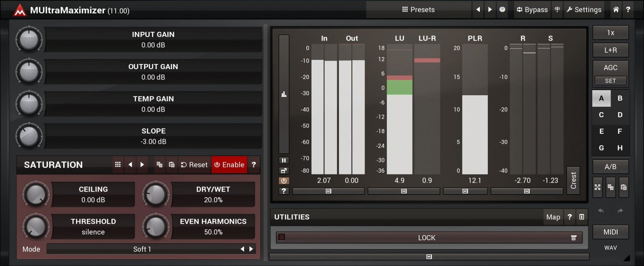Image resolution: width=644 pixels, height=266 pixels.
Task: Click the Even Harmonics 50.0% field
Action: click(213, 227)
